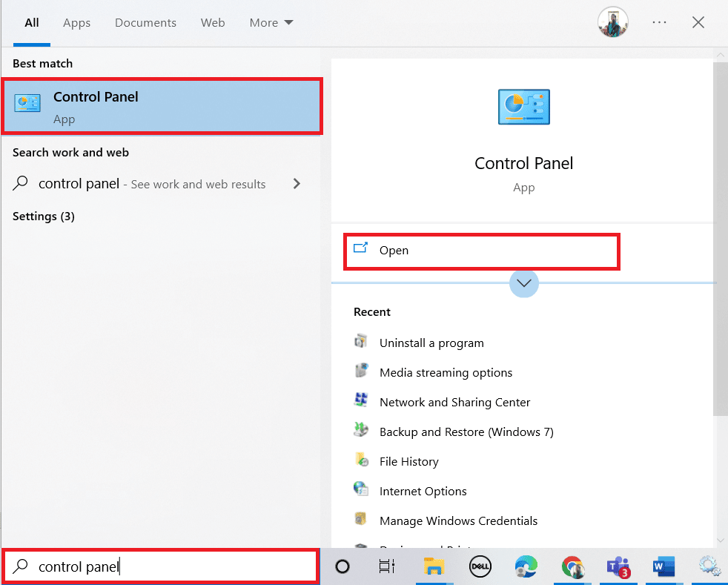Open the three-dot options menu
The width and height of the screenshot is (728, 585).
pyautogui.click(x=659, y=22)
